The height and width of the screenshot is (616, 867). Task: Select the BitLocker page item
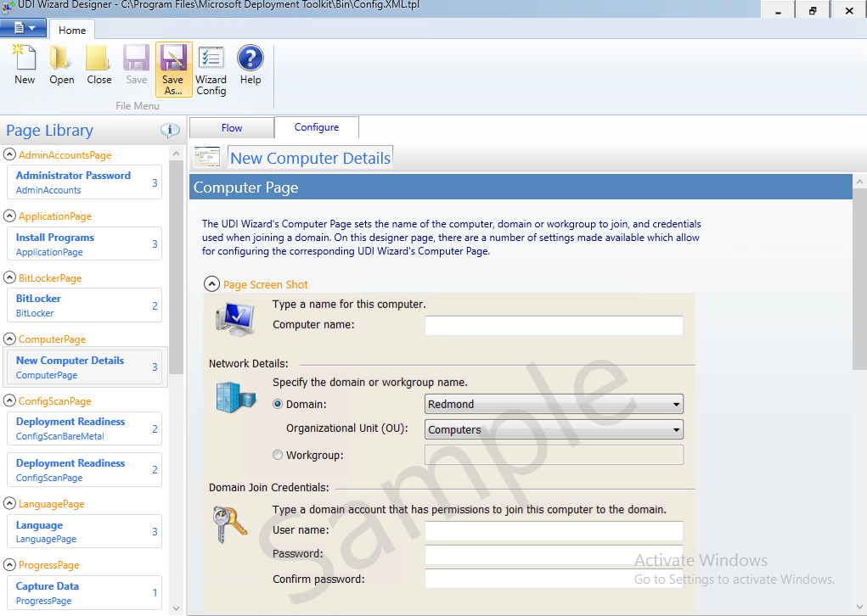click(84, 305)
